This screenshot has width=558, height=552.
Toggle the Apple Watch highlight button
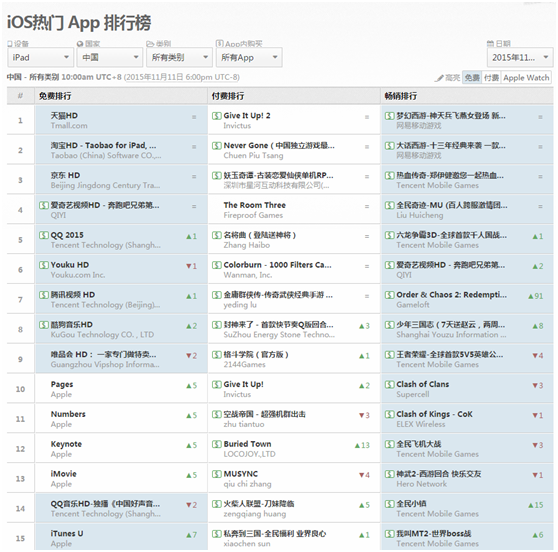click(x=526, y=78)
